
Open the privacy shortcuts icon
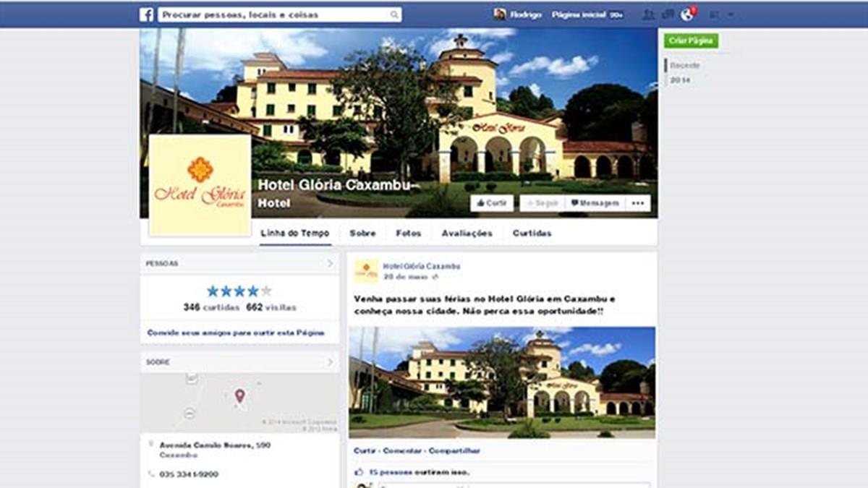(x=715, y=14)
